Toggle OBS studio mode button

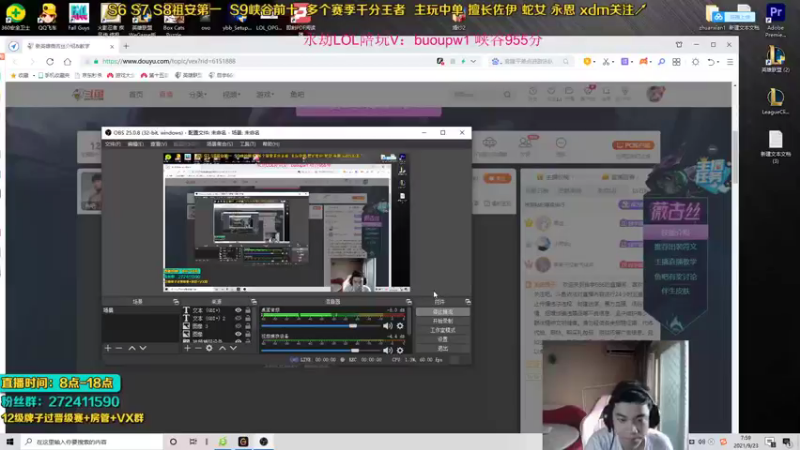pyautogui.click(x=442, y=330)
